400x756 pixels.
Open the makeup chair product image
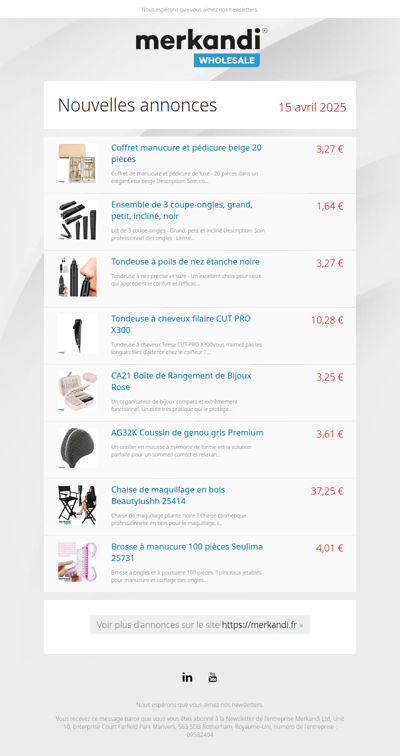(78, 505)
